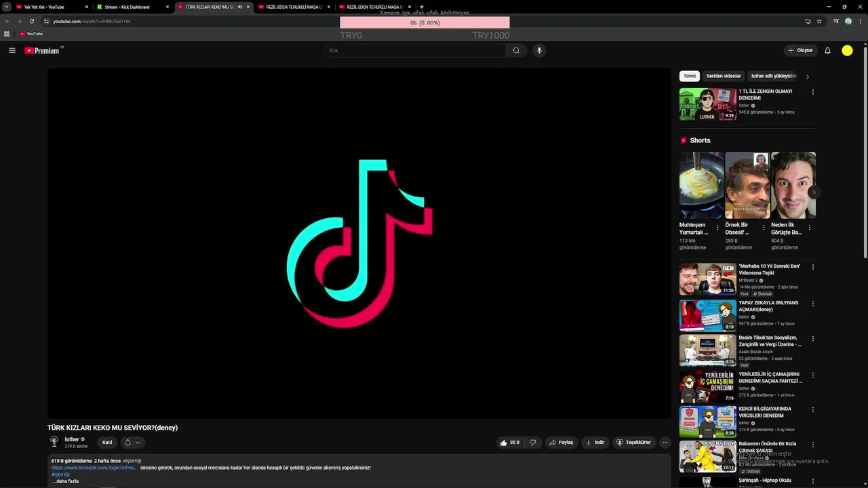Switch to 'Stream - Kick Dashboard' tab
Screen dimensions: 868x488
130,7
